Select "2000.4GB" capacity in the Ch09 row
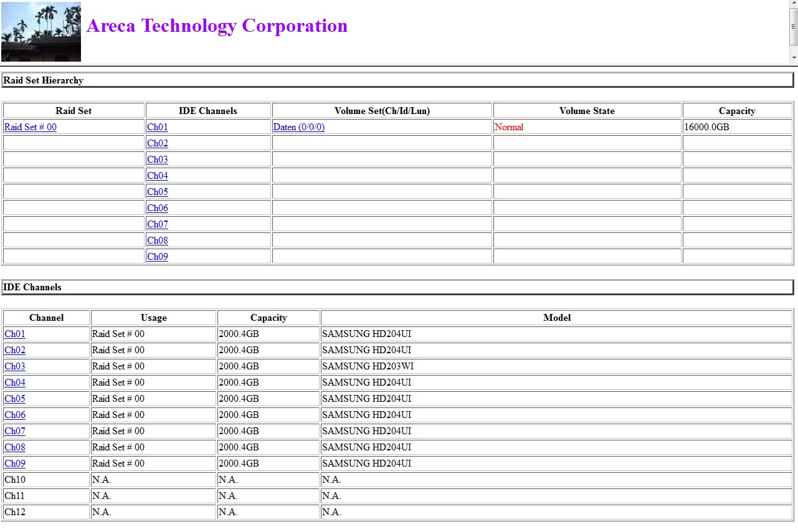 239,463
